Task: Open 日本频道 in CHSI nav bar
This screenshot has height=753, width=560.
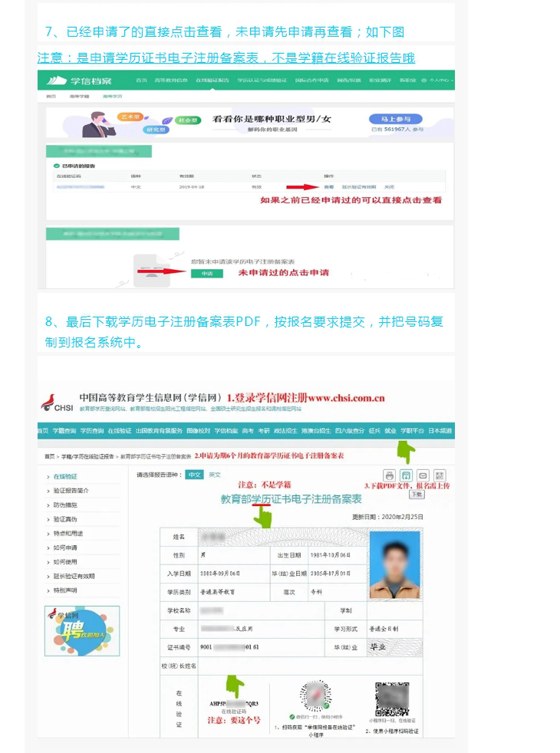Action: coord(440,431)
